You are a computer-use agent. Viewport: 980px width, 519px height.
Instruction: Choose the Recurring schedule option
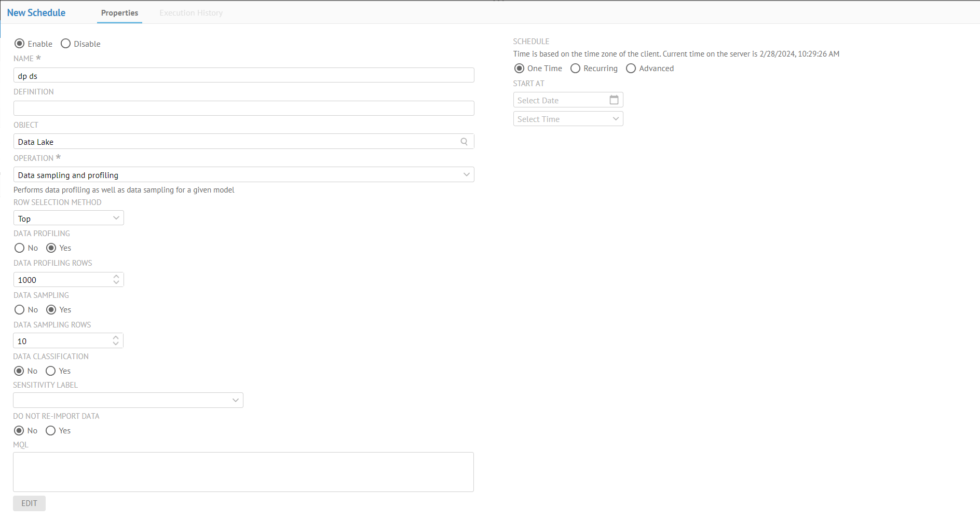tap(575, 69)
